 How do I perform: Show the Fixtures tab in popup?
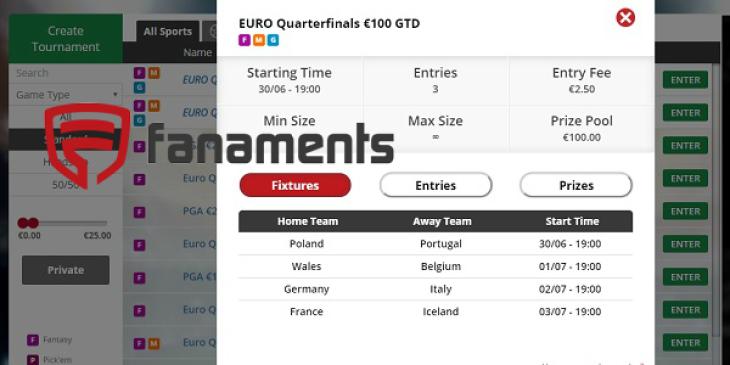pos(295,185)
